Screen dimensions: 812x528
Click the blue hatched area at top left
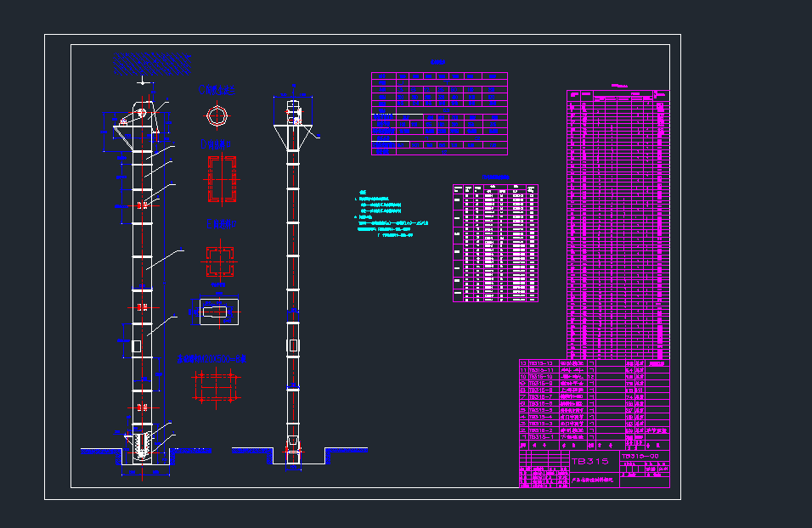click(153, 59)
